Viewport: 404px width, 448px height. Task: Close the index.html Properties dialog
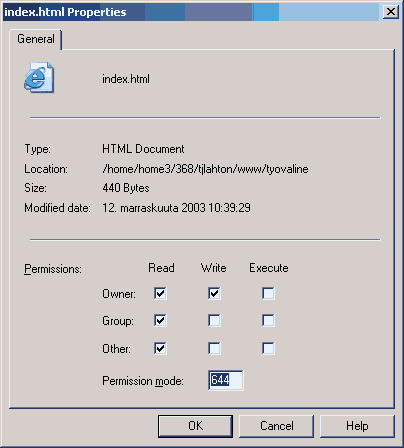point(390,12)
